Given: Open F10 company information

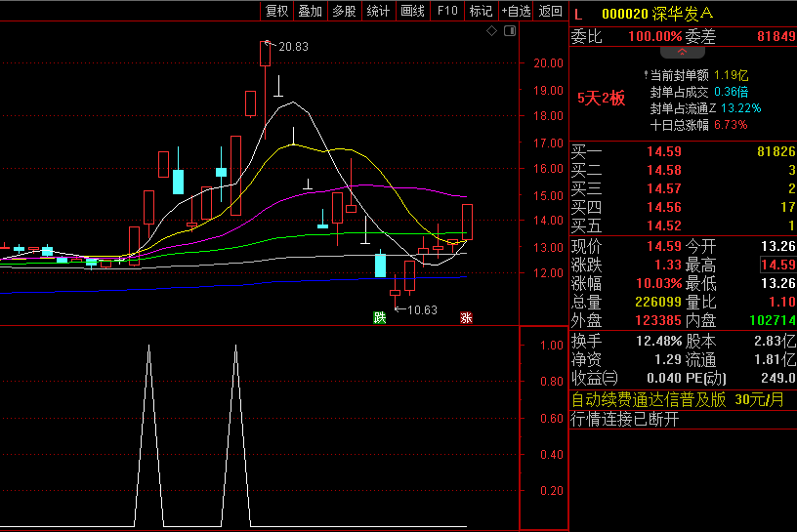Looking at the screenshot, I should pyautogui.click(x=447, y=11).
